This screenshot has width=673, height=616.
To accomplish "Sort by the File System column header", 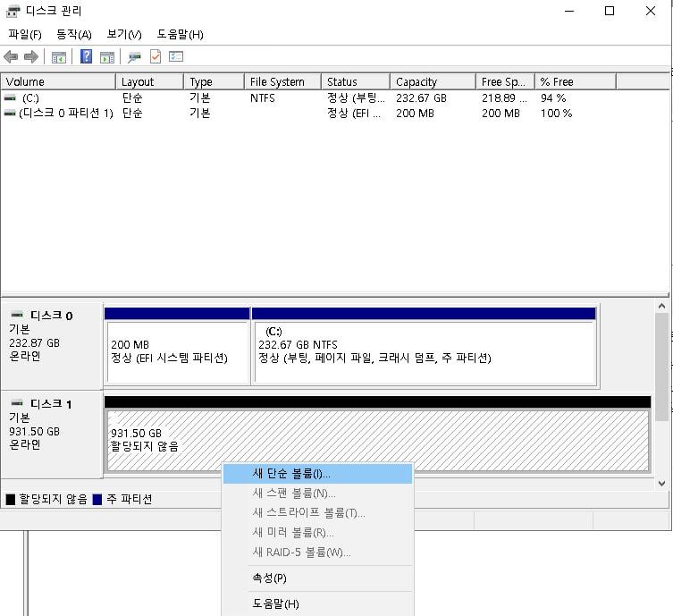I will (277, 81).
